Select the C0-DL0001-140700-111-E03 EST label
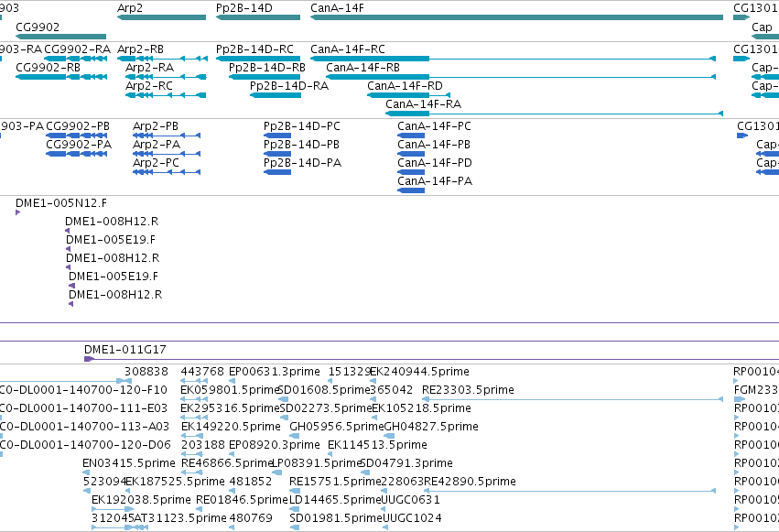This screenshot has height=532, width=779. (x=83, y=407)
